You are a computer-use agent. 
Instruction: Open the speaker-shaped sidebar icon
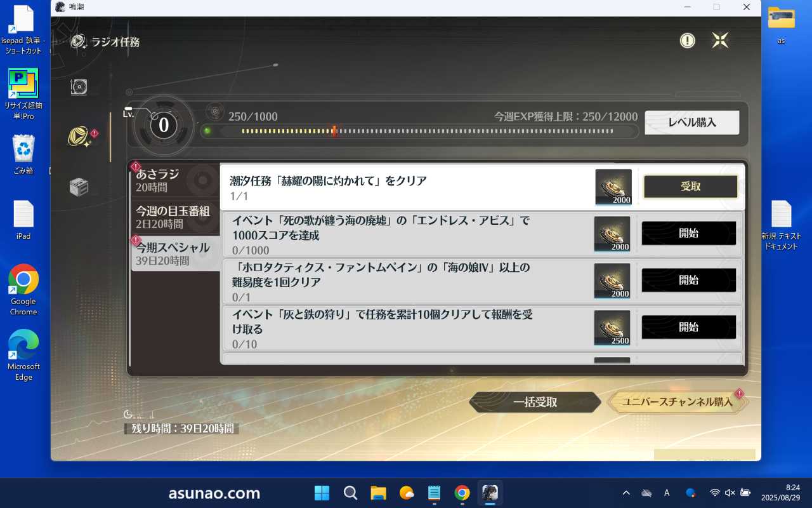tap(79, 87)
